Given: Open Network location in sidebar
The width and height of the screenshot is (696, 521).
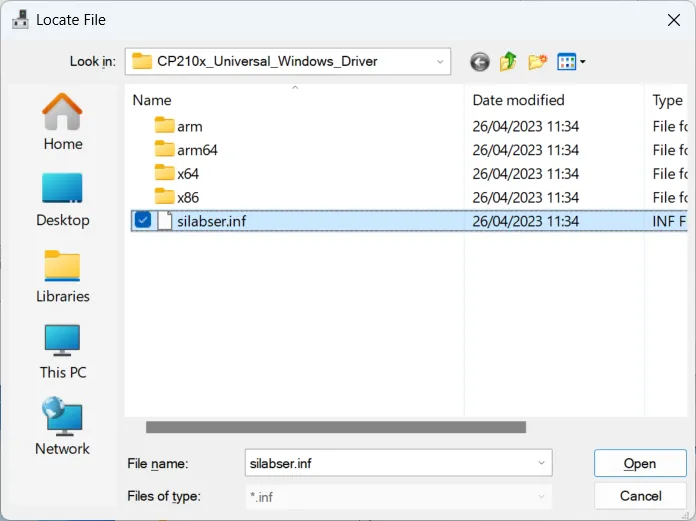Looking at the screenshot, I should point(62,427).
